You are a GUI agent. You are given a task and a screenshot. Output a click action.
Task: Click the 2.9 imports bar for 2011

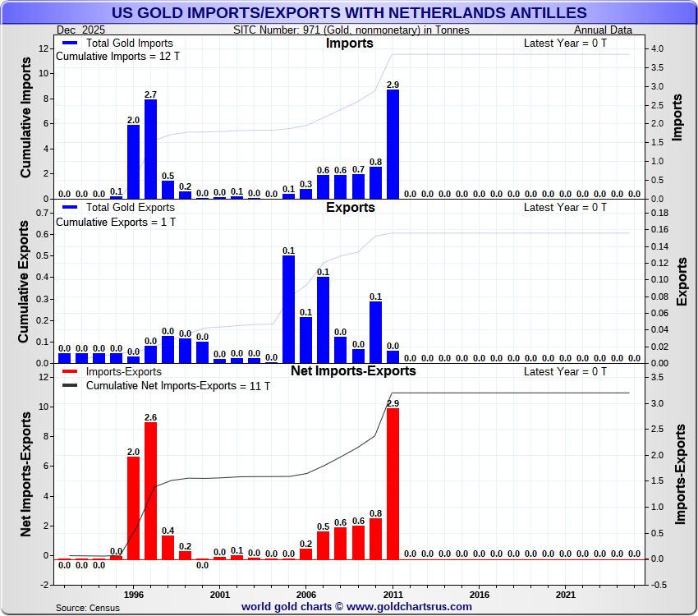pos(393,144)
